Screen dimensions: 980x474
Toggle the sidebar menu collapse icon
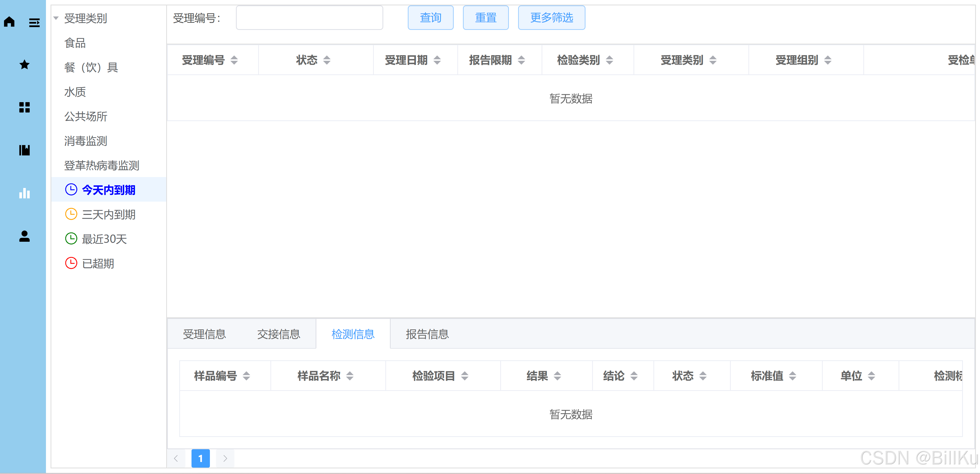pyautogui.click(x=34, y=23)
